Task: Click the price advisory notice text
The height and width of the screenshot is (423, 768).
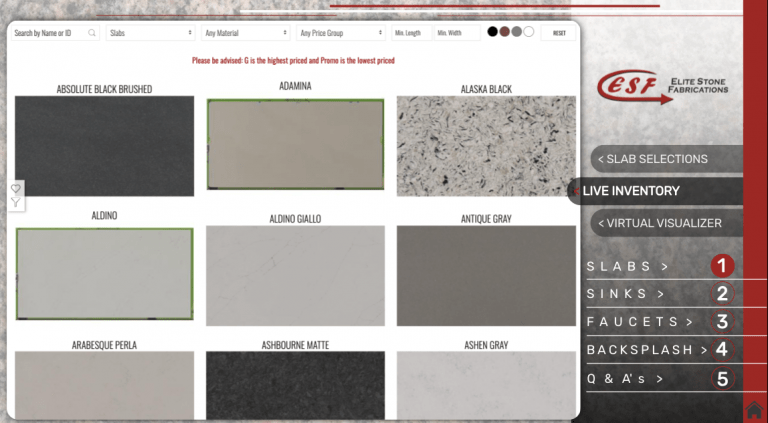Action: [x=293, y=61]
